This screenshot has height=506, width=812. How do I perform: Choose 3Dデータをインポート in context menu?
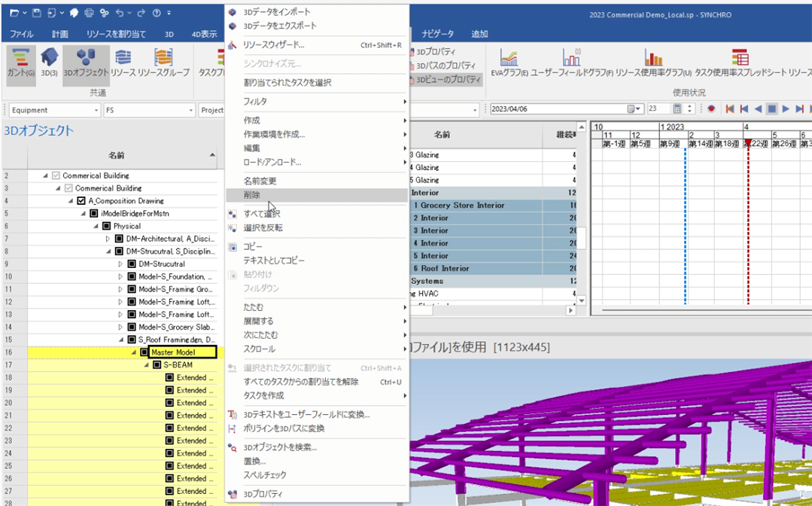[x=276, y=12]
